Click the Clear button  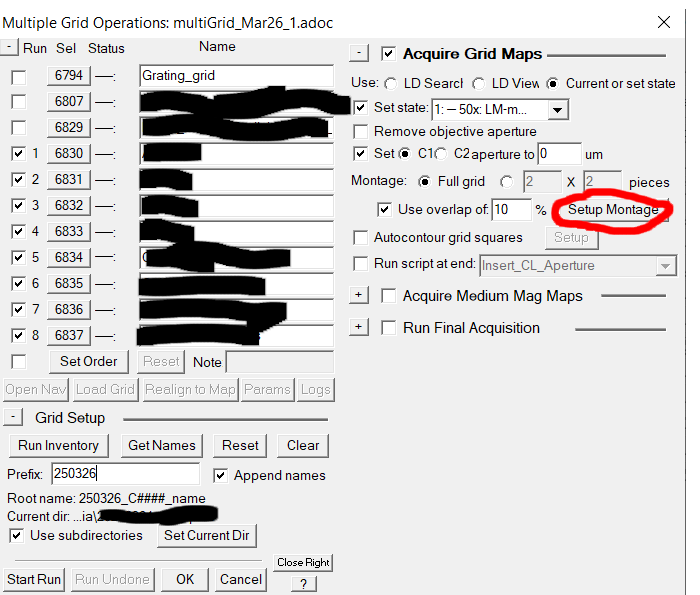tap(303, 445)
